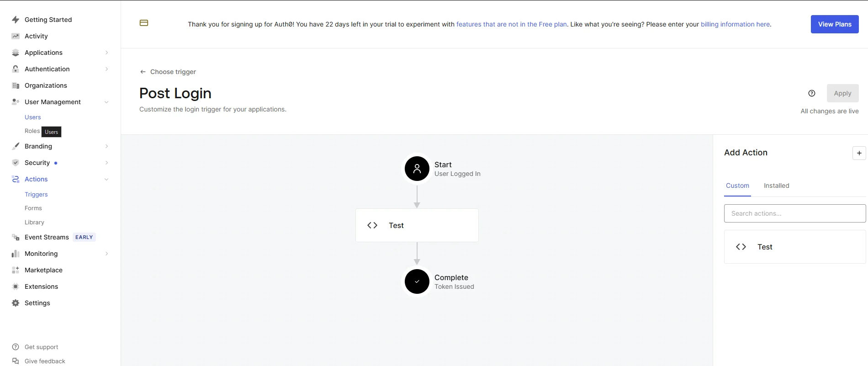Expand the Branding menu
This screenshot has width=868, height=366.
[106, 146]
